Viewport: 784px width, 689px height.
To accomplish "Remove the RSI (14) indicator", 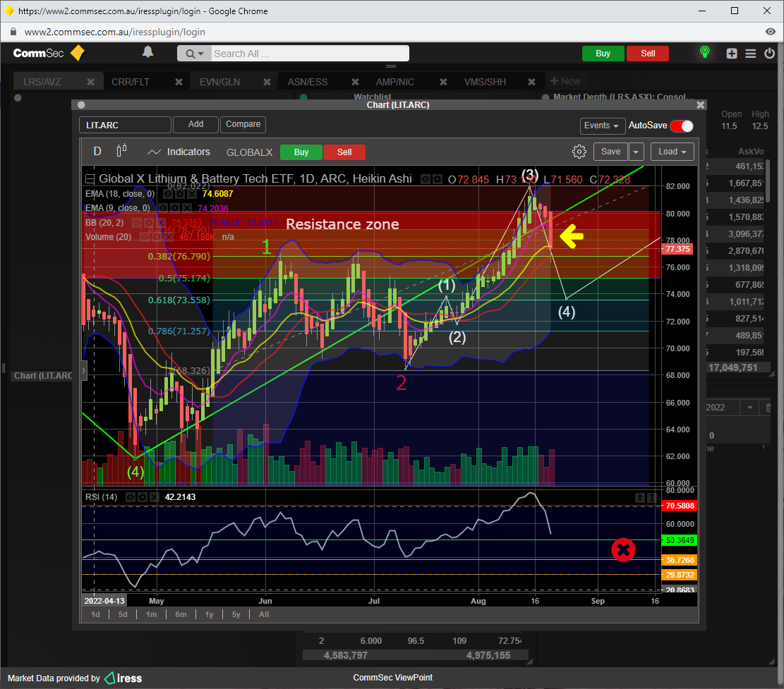I will pos(154,497).
